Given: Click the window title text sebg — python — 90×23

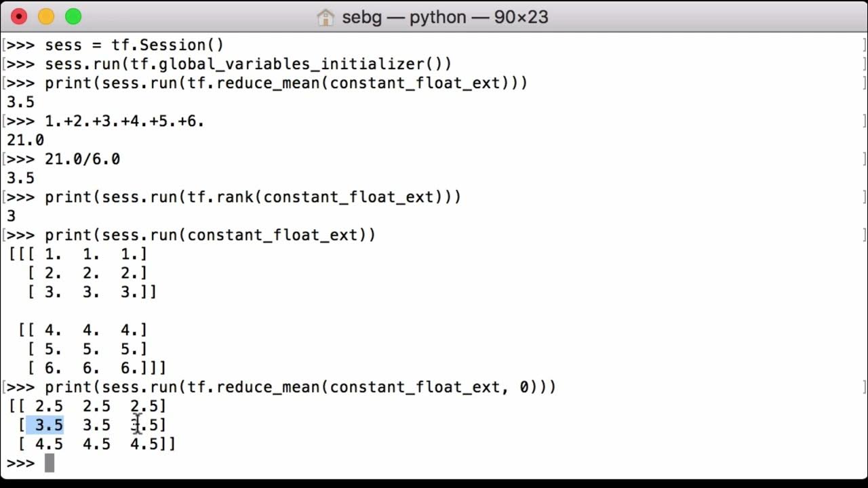Looking at the screenshot, I should (445, 17).
